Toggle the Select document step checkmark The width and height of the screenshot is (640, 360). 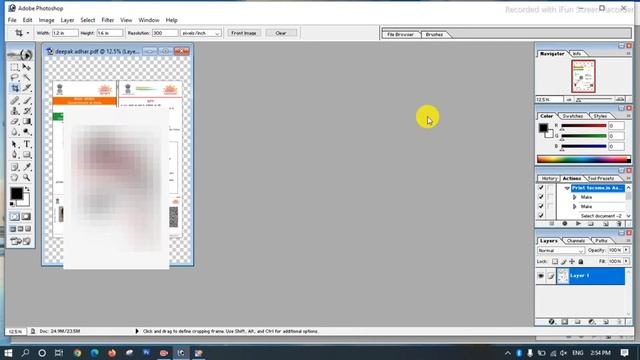coord(541,216)
